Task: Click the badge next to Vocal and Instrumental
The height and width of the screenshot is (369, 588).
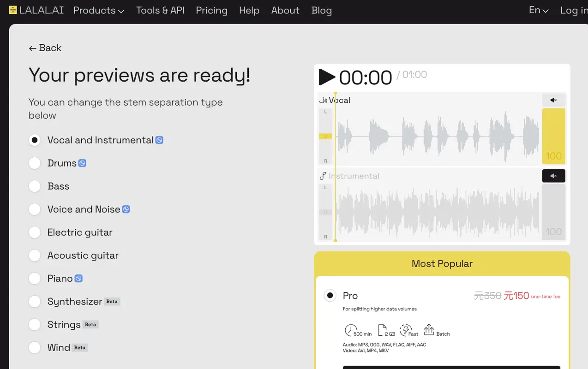Action: click(159, 140)
